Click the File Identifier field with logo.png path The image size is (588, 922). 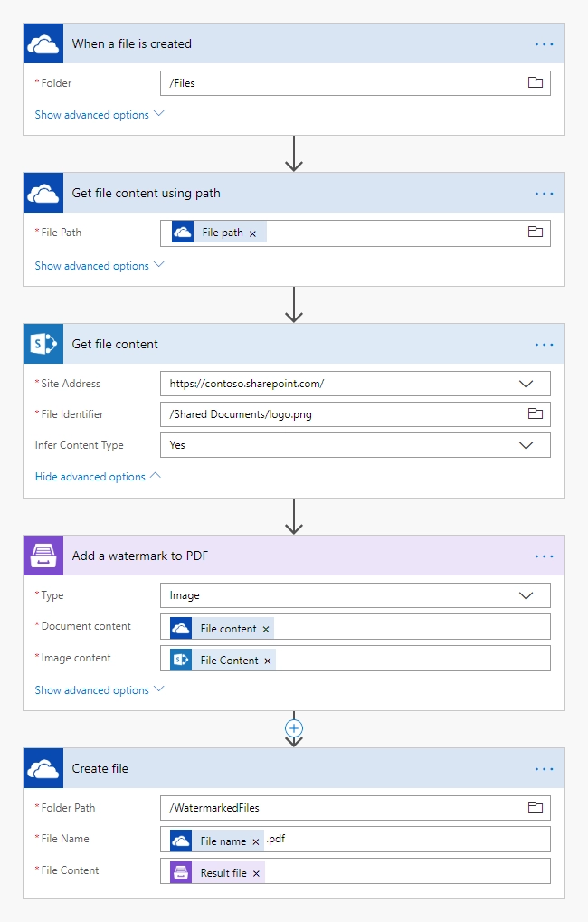click(x=356, y=414)
